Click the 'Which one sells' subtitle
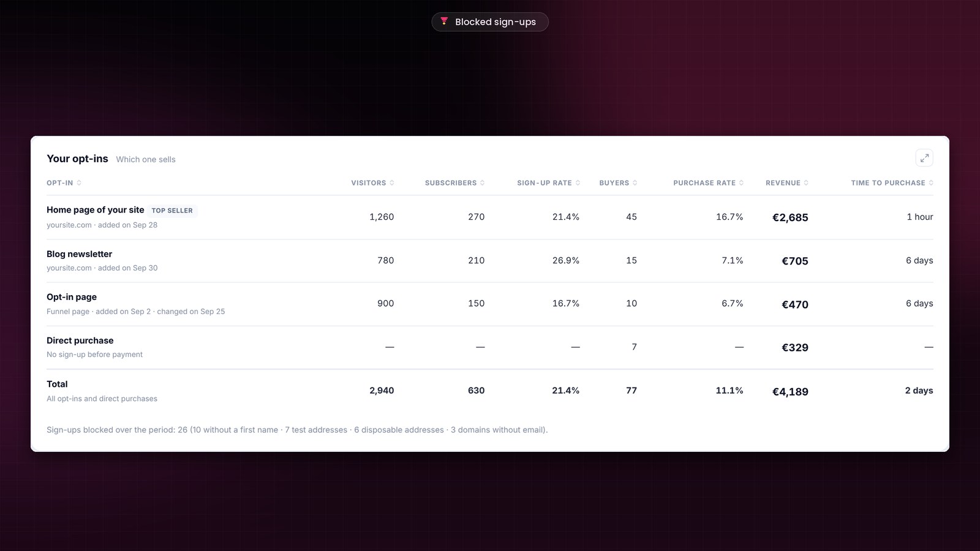 [146, 159]
